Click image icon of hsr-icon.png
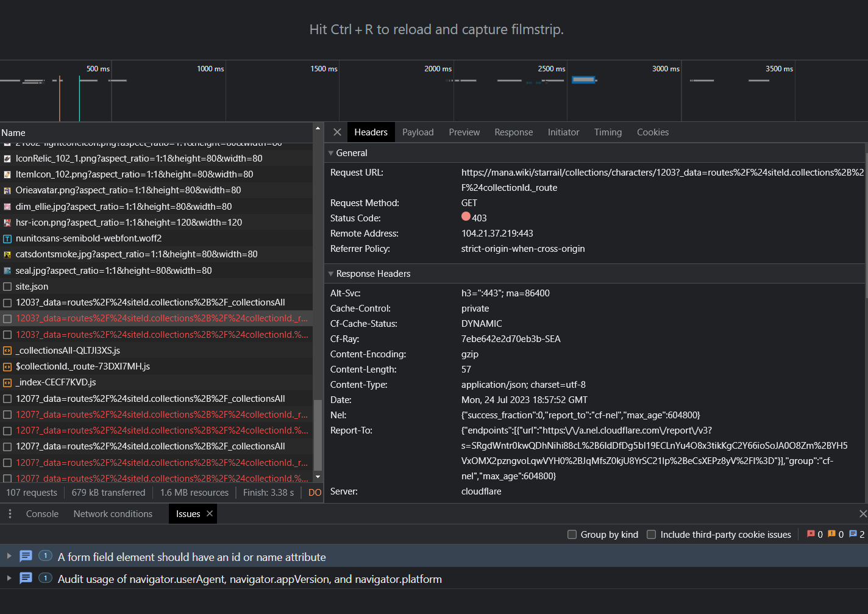This screenshot has width=868, height=614. pos(7,223)
